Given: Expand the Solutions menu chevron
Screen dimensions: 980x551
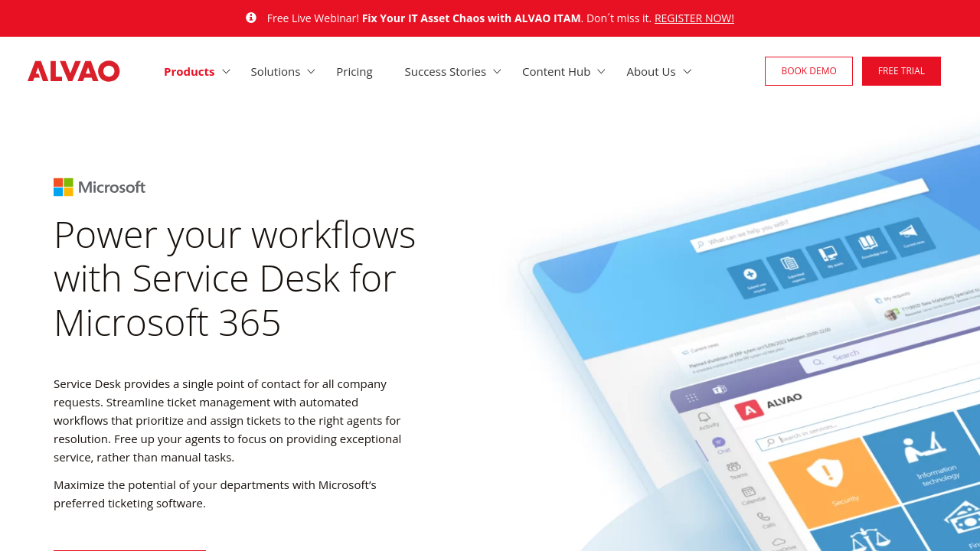Looking at the screenshot, I should [x=311, y=71].
